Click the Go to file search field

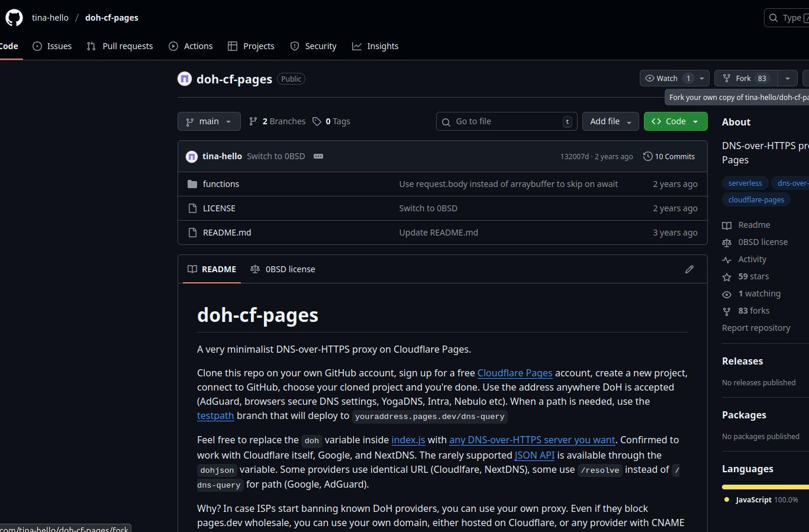pyautogui.click(x=506, y=121)
